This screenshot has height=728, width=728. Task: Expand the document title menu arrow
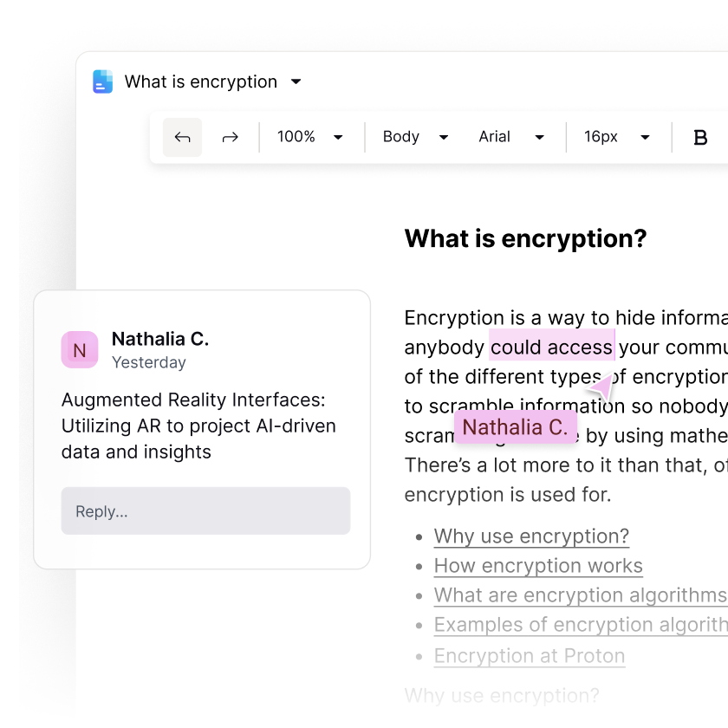pos(296,81)
